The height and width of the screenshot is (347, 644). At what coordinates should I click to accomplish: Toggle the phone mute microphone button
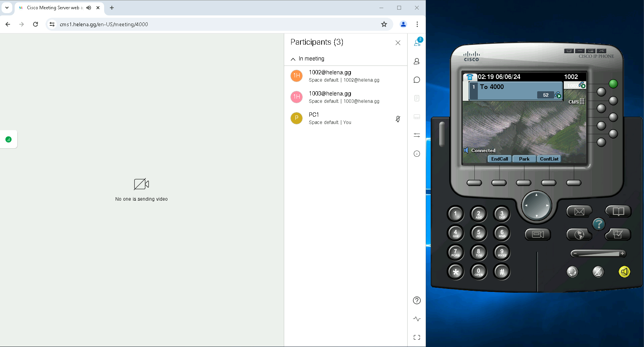[598, 272]
